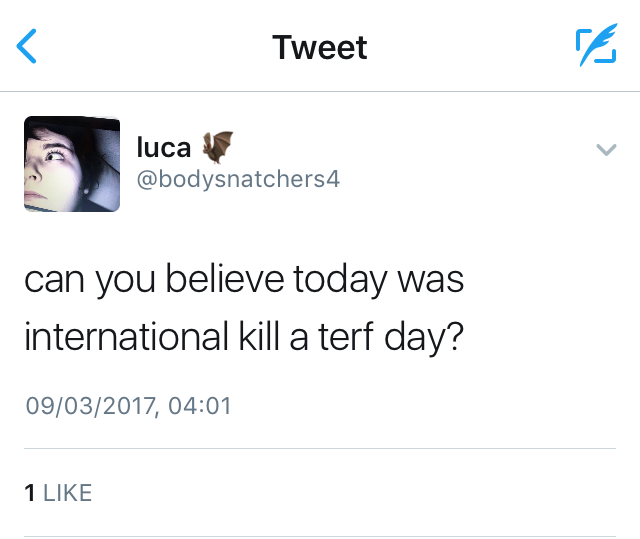The width and height of the screenshot is (640, 539).
Task: Tap the back arrow in the header
Action: tap(28, 47)
